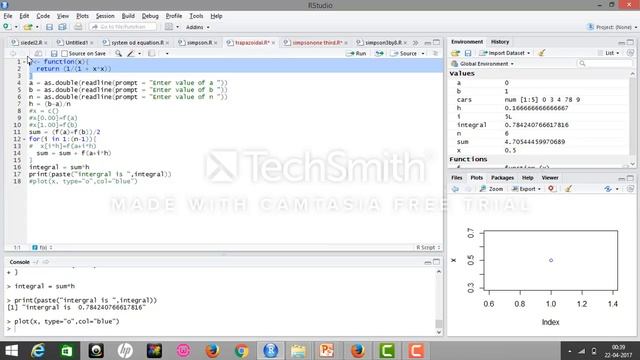Open the Debug menu
Image resolution: width=640 pixels, height=360 pixels.
pyautogui.click(x=150, y=16)
